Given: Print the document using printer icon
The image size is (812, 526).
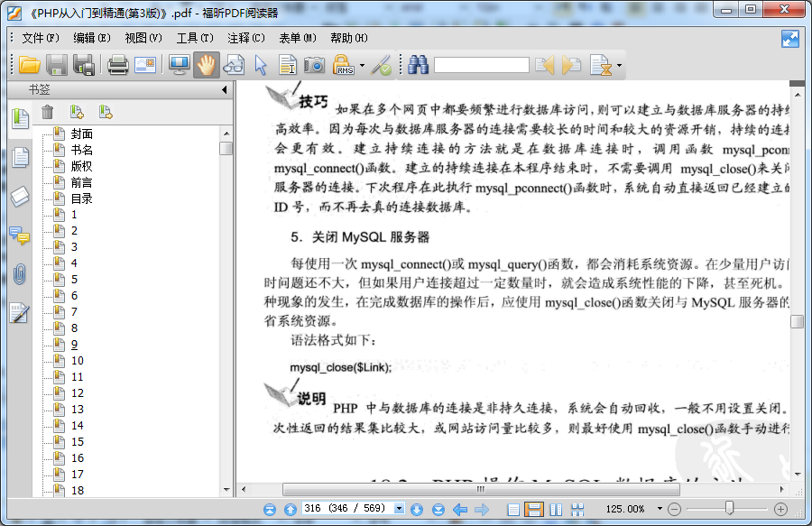Looking at the screenshot, I should (x=118, y=65).
